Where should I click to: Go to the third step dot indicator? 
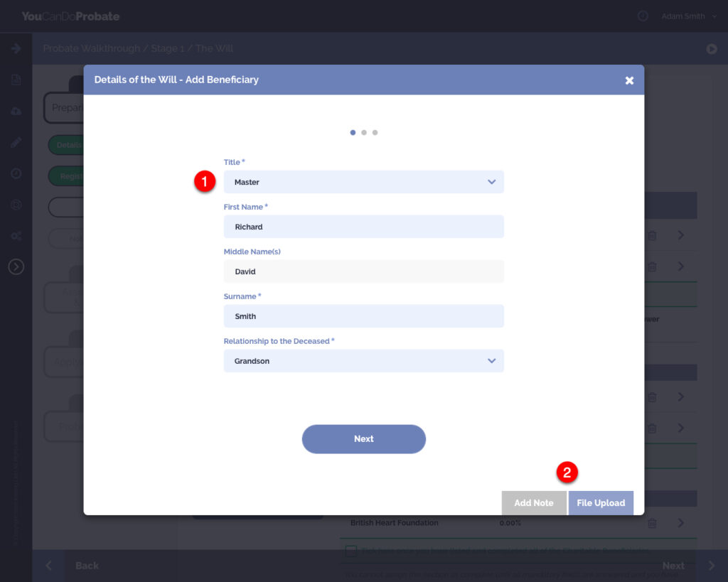(x=375, y=133)
